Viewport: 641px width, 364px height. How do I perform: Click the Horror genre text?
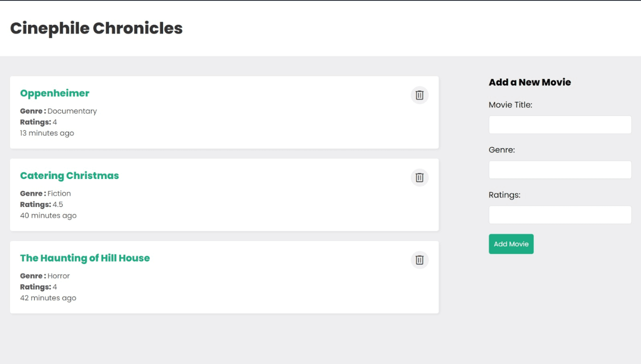[x=59, y=276]
